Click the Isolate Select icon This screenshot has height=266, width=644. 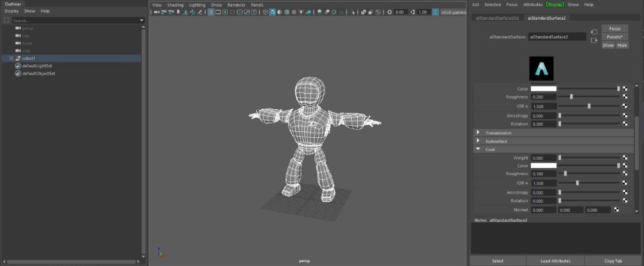(x=352, y=13)
